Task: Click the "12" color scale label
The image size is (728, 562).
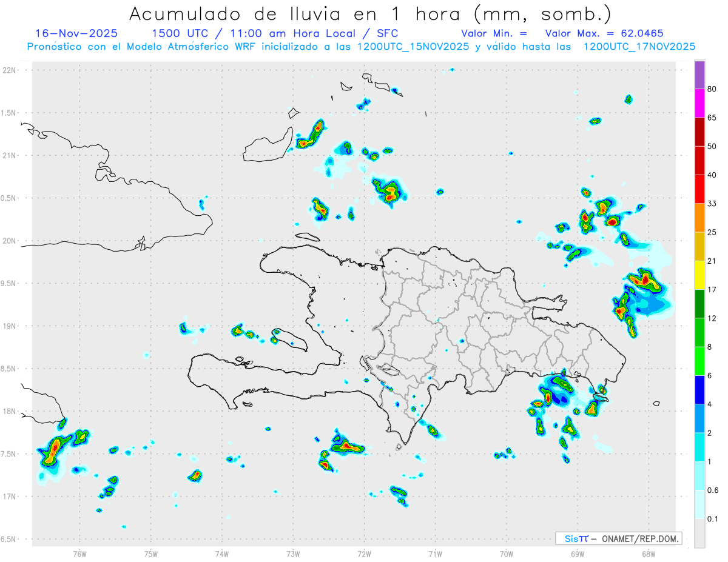Action: pos(712,318)
